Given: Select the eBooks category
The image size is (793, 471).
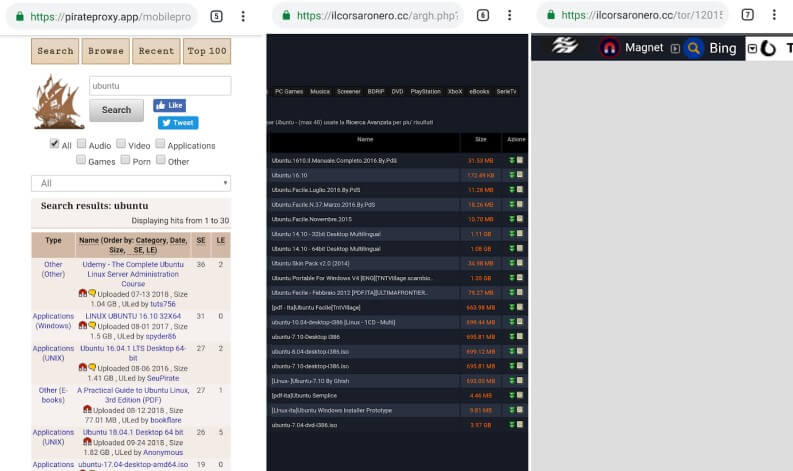Looking at the screenshot, I should click(x=479, y=92).
